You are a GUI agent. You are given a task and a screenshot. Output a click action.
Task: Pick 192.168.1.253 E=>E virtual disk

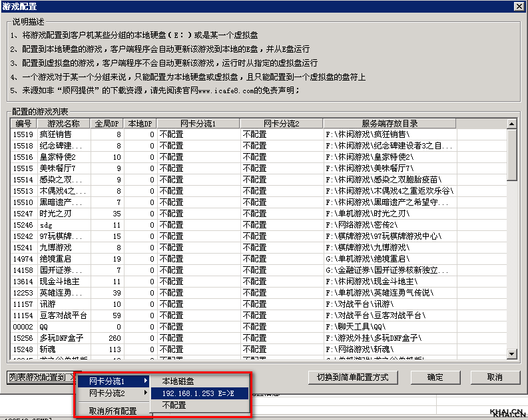[x=199, y=393]
